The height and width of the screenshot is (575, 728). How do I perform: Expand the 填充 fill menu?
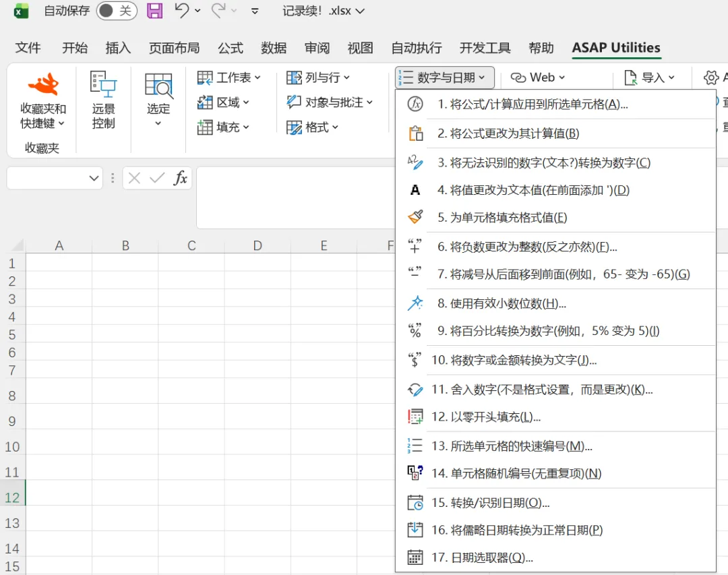pyautogui.click(x=223, y=127)
